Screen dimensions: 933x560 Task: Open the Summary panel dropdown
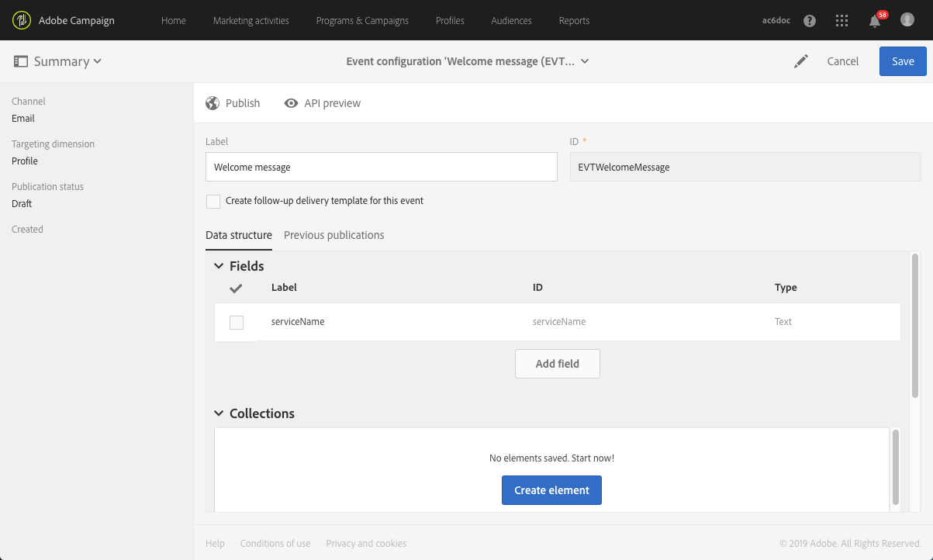[58, 61]
